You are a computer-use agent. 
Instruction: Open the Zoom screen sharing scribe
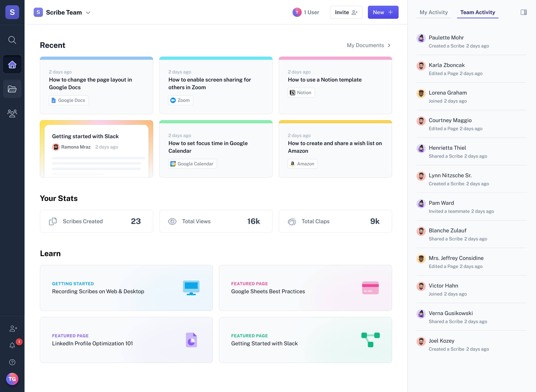coord(216,85)
